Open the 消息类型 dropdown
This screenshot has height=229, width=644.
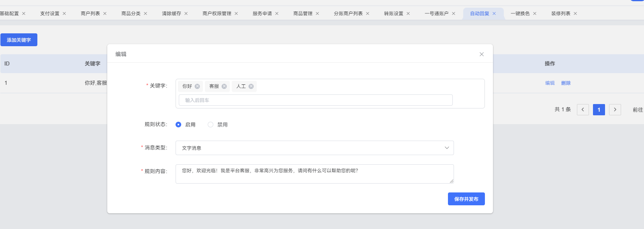[x=315, y=148]
